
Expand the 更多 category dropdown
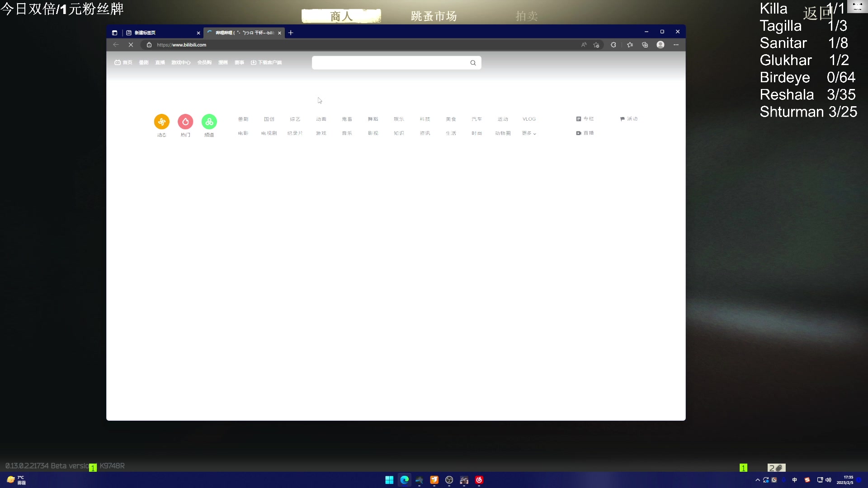[528, 133]
